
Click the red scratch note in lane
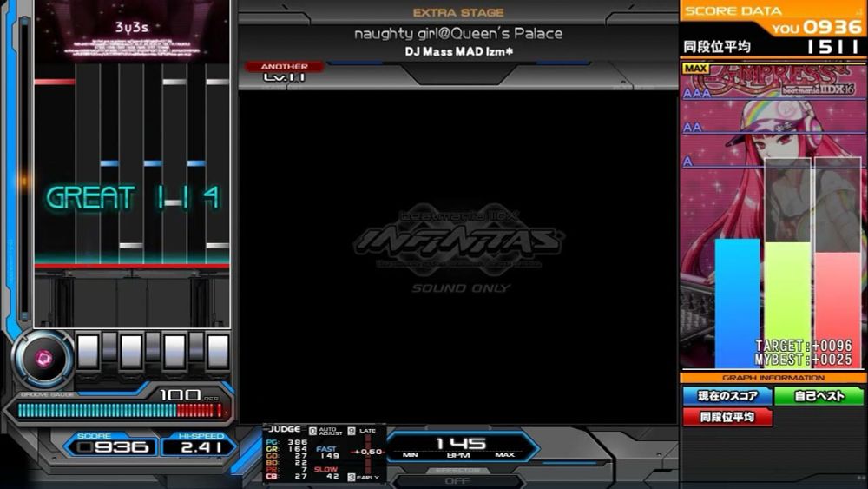pos(54,82)
